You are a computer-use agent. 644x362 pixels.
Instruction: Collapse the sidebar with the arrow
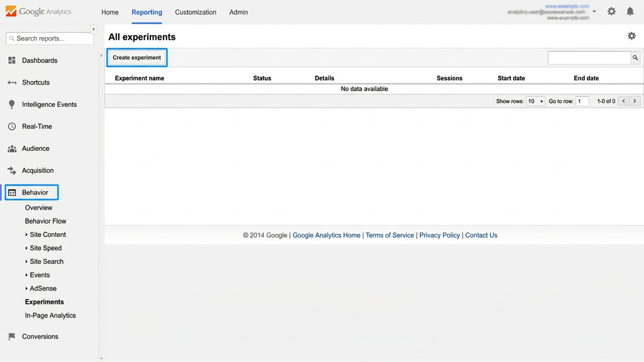tap(93, 29)
